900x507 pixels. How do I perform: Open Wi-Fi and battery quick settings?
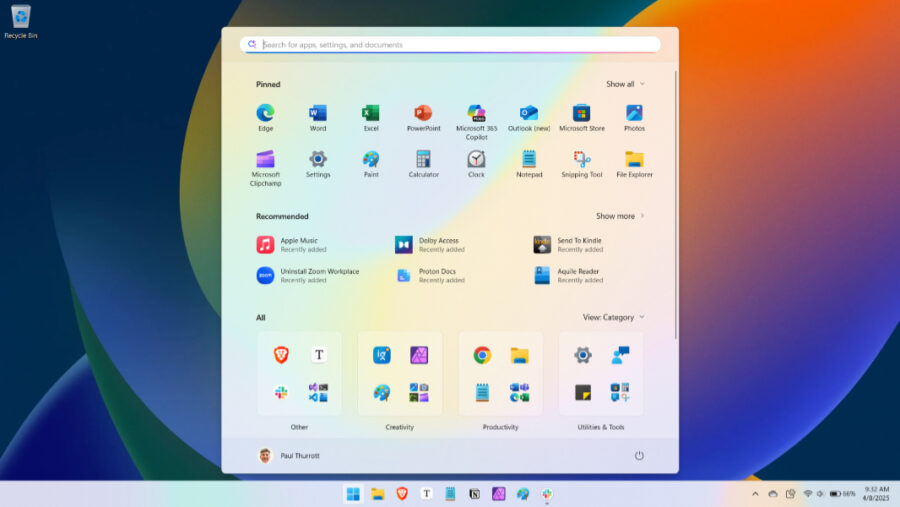(829, 494)
